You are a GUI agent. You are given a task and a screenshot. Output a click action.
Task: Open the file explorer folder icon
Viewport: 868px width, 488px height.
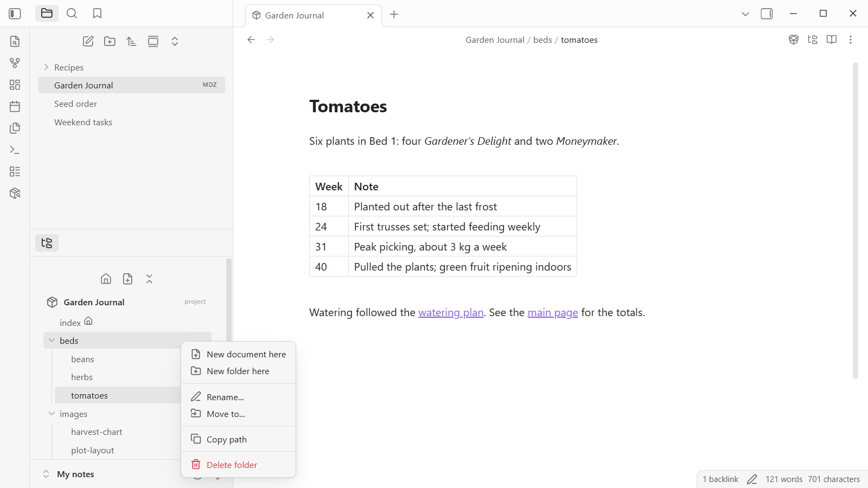click(47, 14)
